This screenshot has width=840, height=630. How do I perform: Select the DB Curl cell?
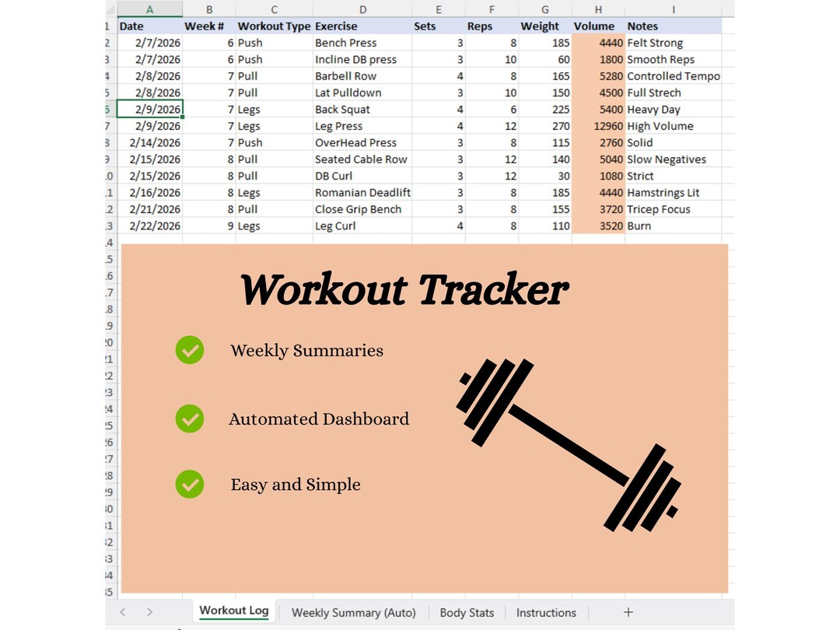click(x=362, y=176)
